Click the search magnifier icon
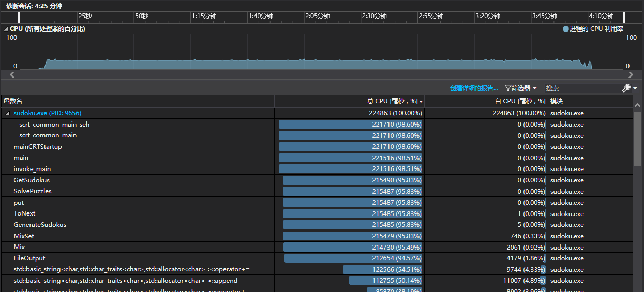This screenshot has width=644, height=292. 626,88
